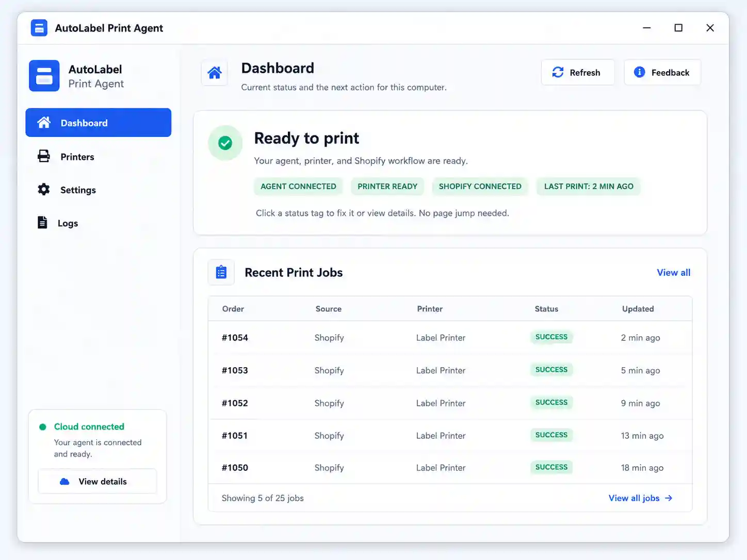The image size is (747, 560).
Task: Click the AGENT CONNECTED status tag
Action: [298, 187]
